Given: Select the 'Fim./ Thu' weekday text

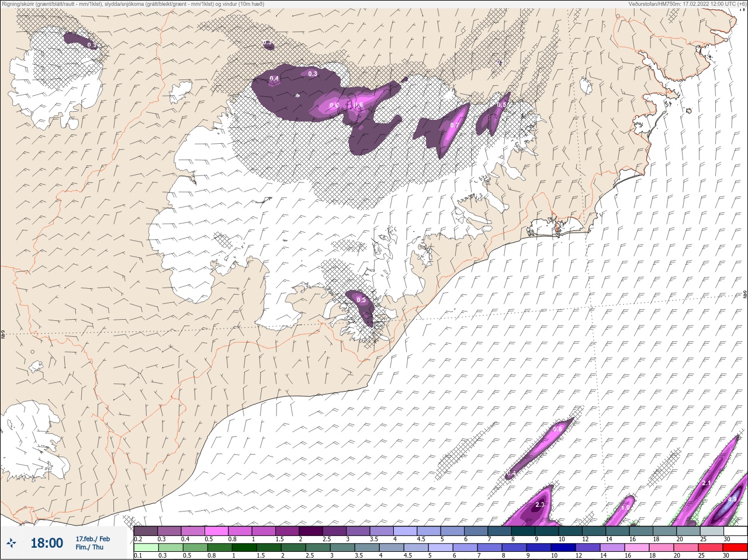Looking at the screenshot, I should (89, 547).
